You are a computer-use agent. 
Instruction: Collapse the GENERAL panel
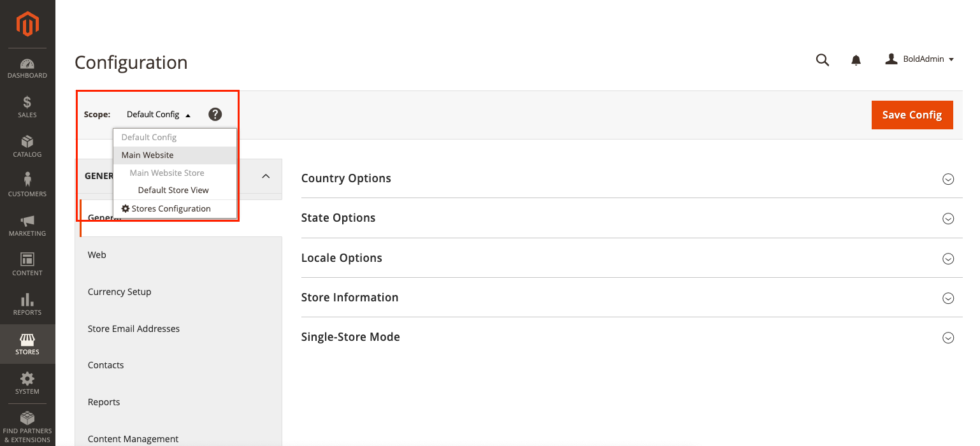pyautogui.click(x=266, y=176)
